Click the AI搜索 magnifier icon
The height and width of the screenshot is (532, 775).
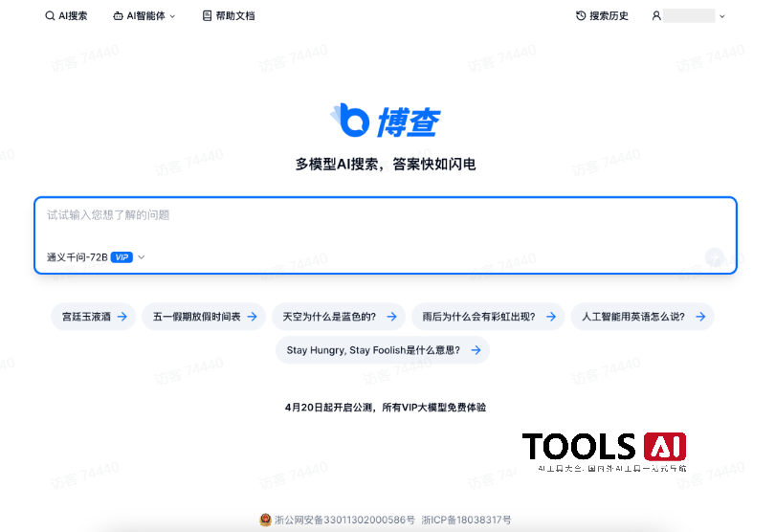point(50,16)
